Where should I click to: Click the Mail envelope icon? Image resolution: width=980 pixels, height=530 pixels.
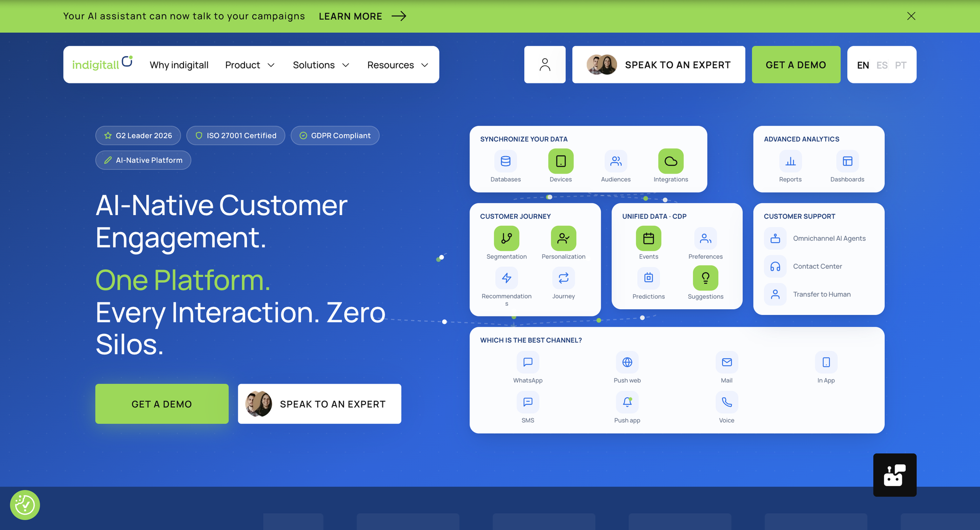click(x=726, y=362)
